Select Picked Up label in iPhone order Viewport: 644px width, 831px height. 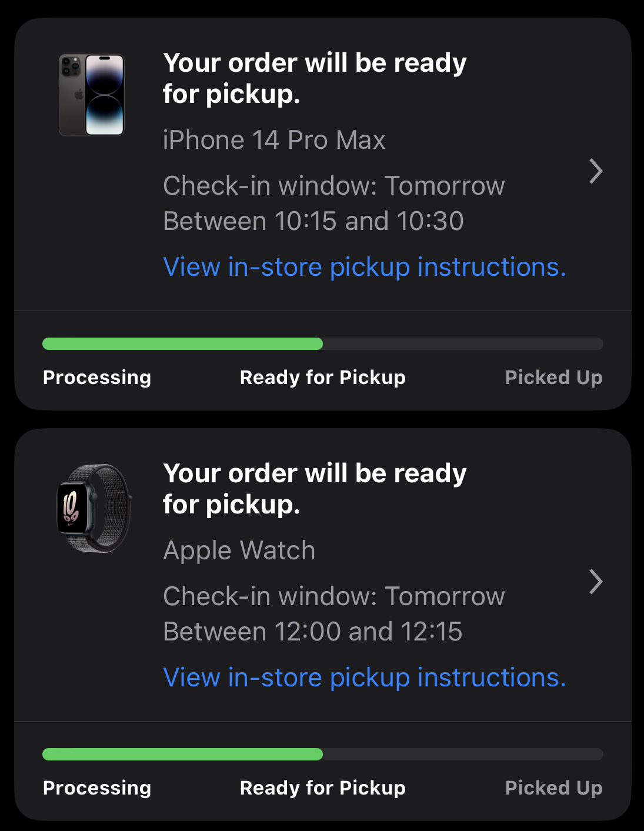(553, 378)
